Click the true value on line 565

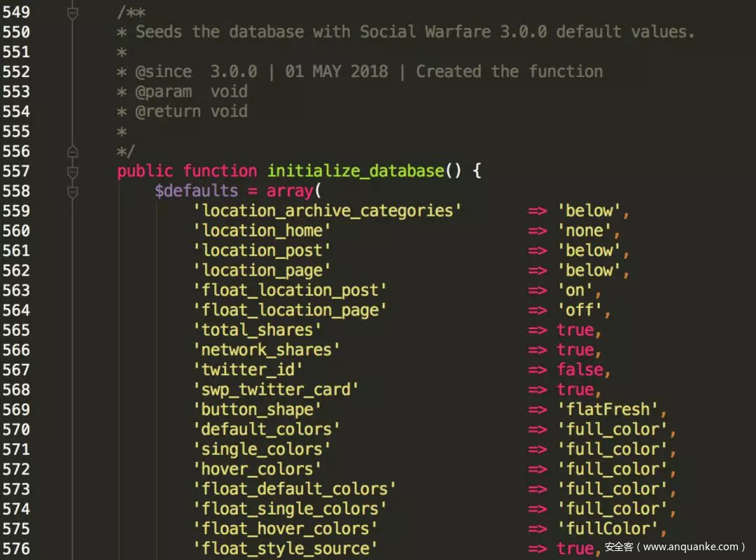point(574,329)
